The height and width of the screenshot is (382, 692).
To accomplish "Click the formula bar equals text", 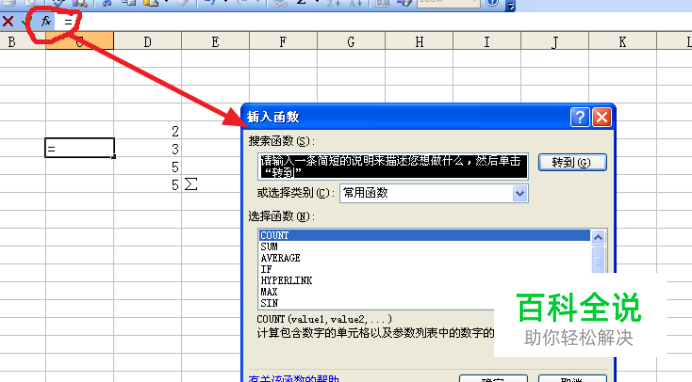I will [68, 21].
